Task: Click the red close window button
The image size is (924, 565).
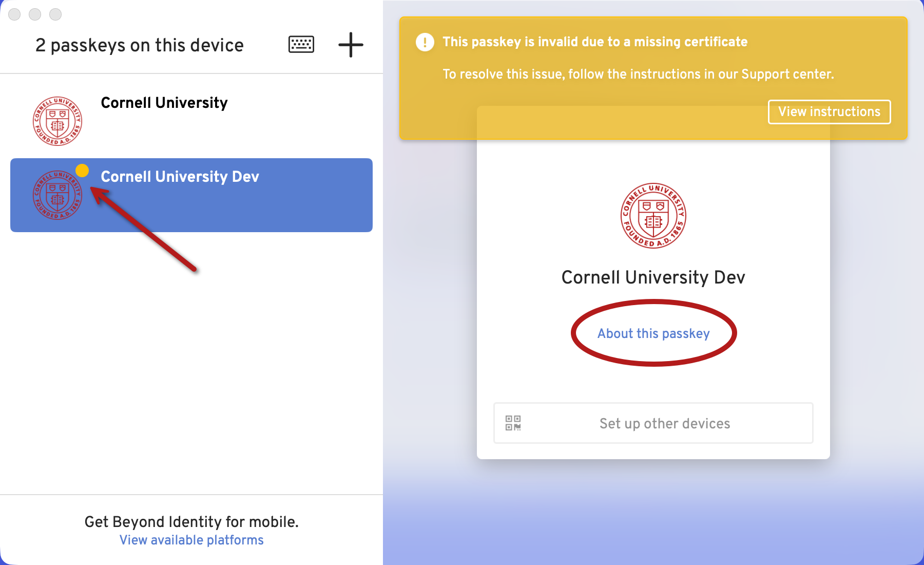Action: (14, 14)
